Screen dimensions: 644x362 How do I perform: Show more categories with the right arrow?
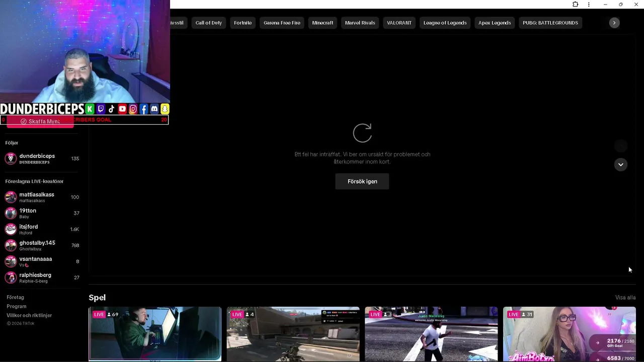[614, 23]
